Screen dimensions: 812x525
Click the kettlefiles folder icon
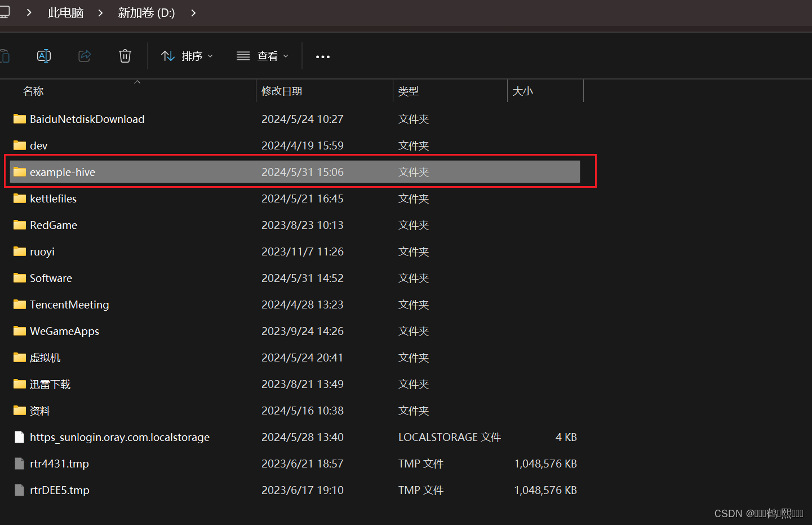20,198
